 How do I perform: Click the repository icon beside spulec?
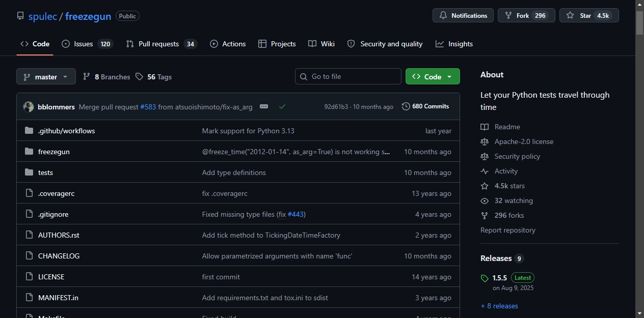pyautogui.click(x=20, y=16)
